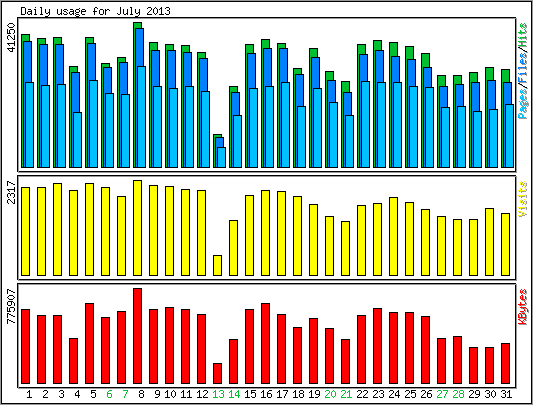Click day label 31 on the x-axis
The height and width of the screenshot is (405, 533).
(506, 394)
